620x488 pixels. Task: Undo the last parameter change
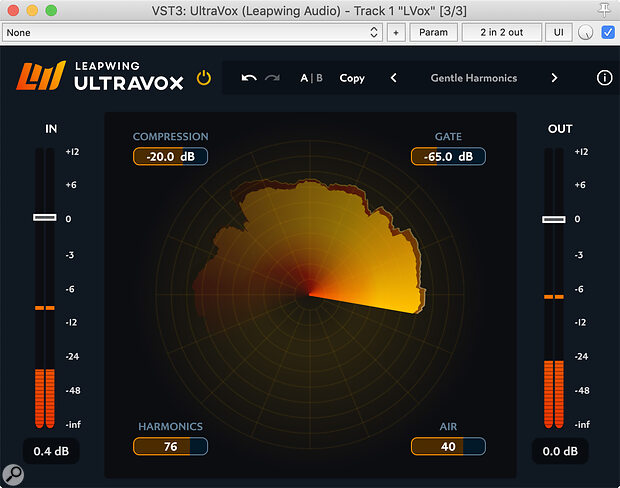(x=249, y=78)
